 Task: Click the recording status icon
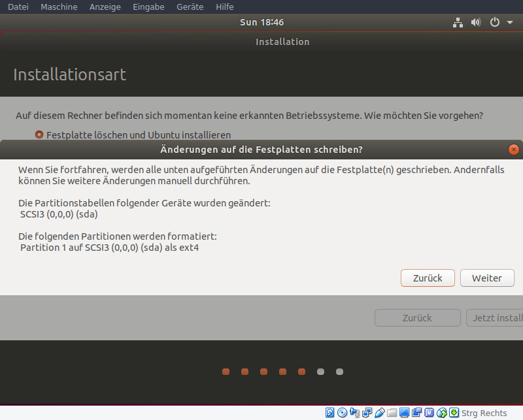416,413
